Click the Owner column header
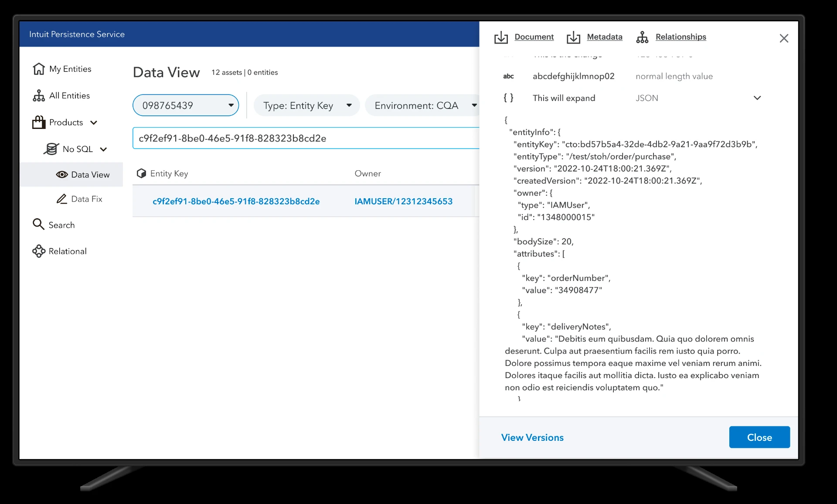The height and width of the screenshot is (504, 837). coord(367,173)
